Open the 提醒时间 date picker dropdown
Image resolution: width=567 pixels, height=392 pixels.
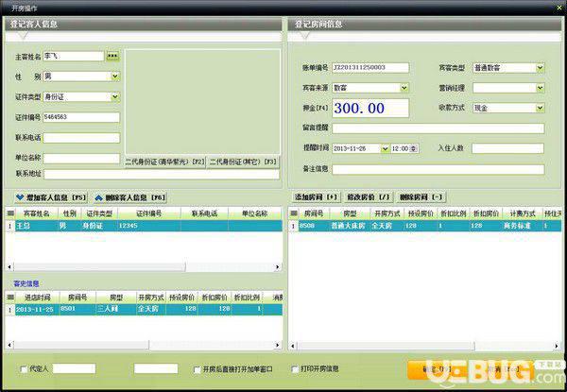click(x=386, y=148)
